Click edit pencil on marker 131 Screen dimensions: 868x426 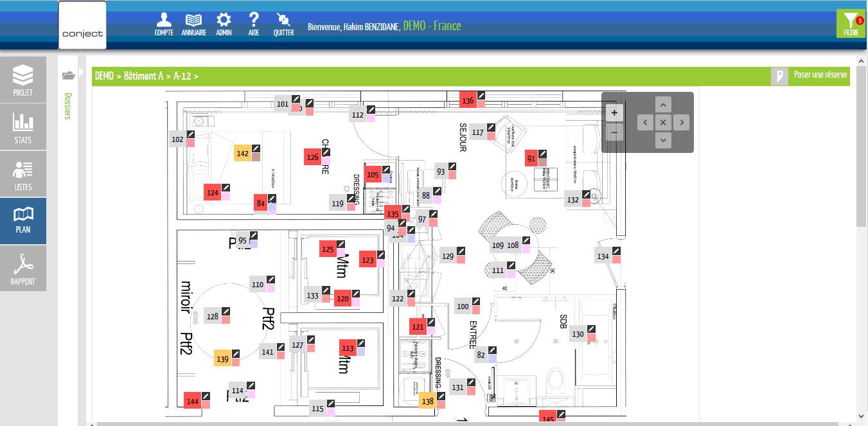point(471,382)
